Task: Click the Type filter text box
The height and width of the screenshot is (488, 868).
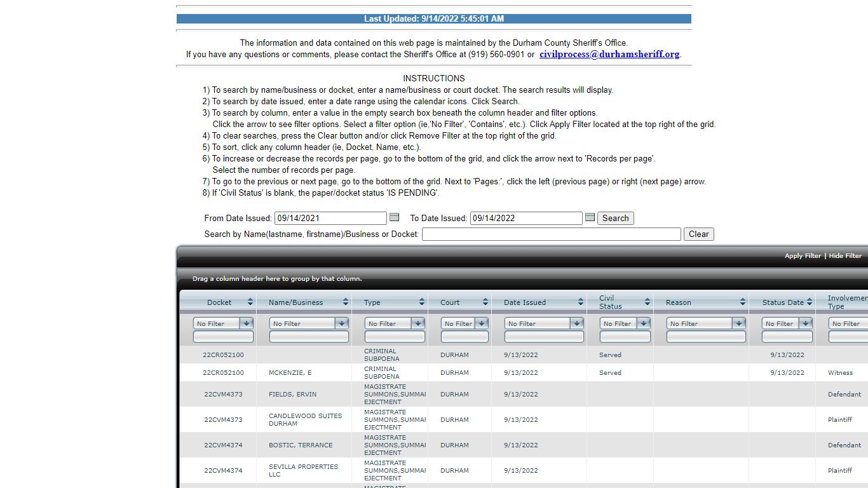Action: pyautogui.click(x=395, y=337)
